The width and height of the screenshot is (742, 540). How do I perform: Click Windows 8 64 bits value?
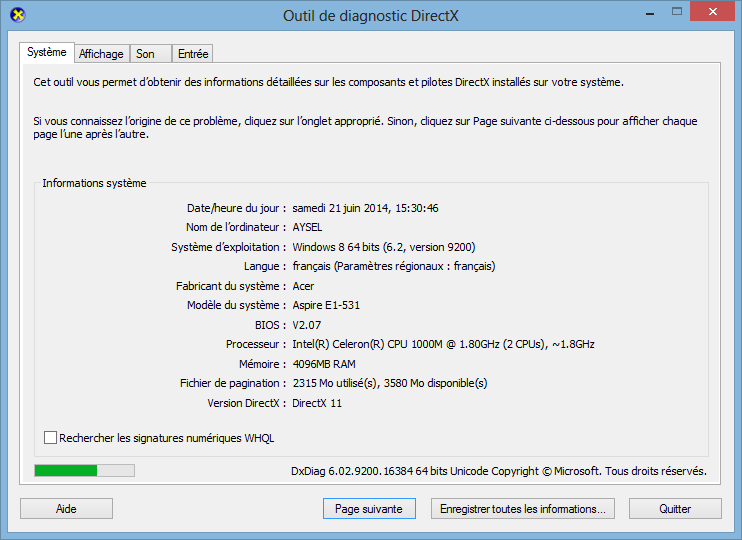(x=384, y=247)
